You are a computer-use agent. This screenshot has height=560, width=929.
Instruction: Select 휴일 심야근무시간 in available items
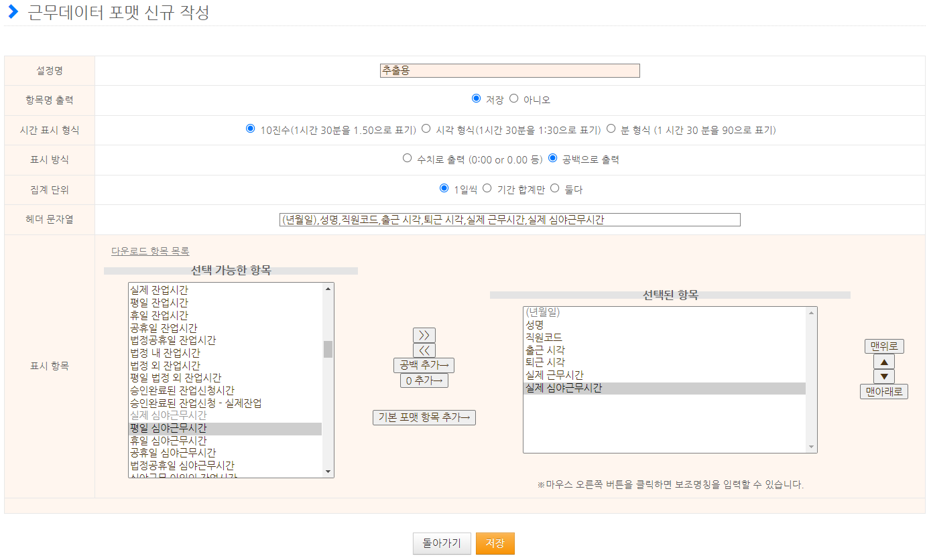click(x=168, y=441)
